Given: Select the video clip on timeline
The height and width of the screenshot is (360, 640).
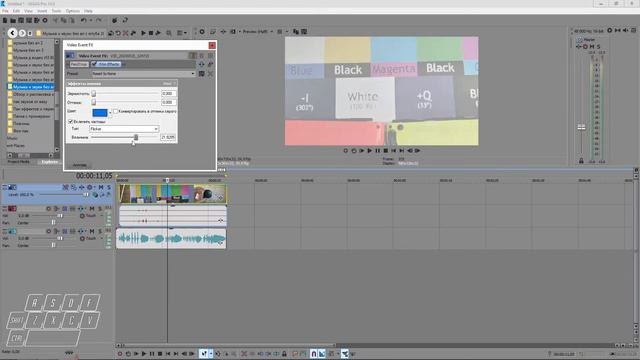Looking at the screenshot, I should [x=173, y=193].
